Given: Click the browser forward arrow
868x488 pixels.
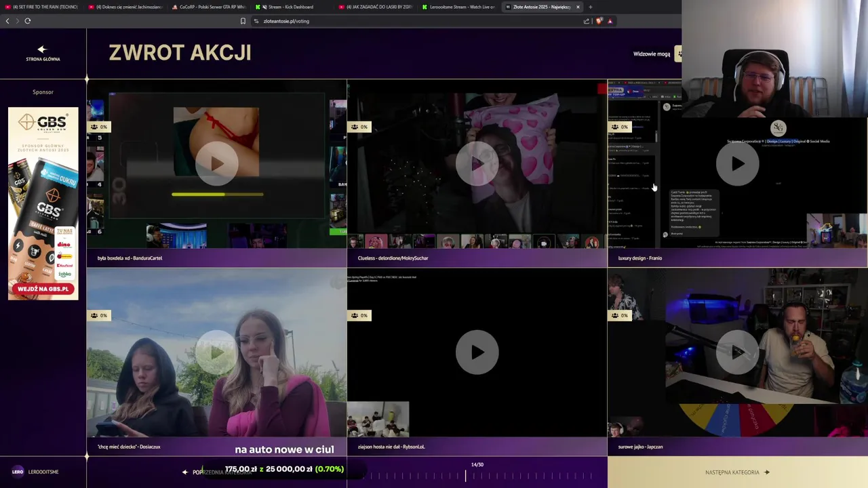Looking at the screenshot, I should coord(17,21).
